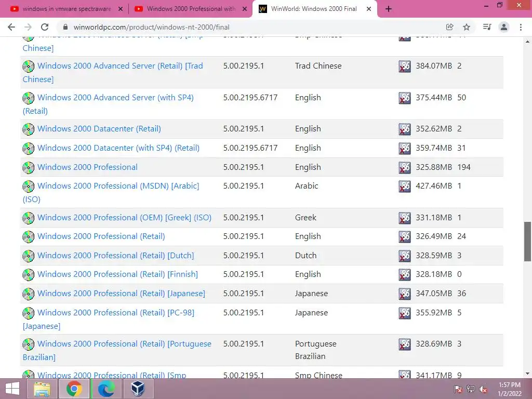Open Windows 2000 Datacenter (Retail) link
Image resolution: width=532 pixels, height=399 pixels.
(x=99, y=129)
